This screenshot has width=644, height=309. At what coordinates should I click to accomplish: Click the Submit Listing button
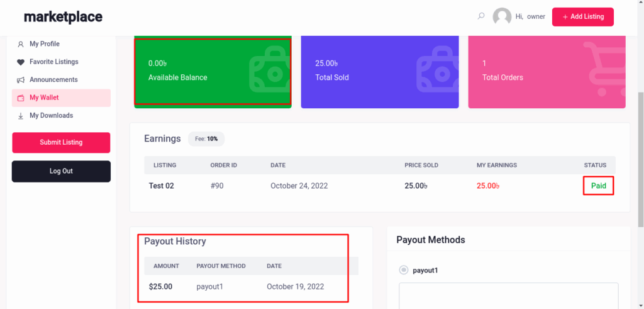pyautogui.click(x=61, y=142)
